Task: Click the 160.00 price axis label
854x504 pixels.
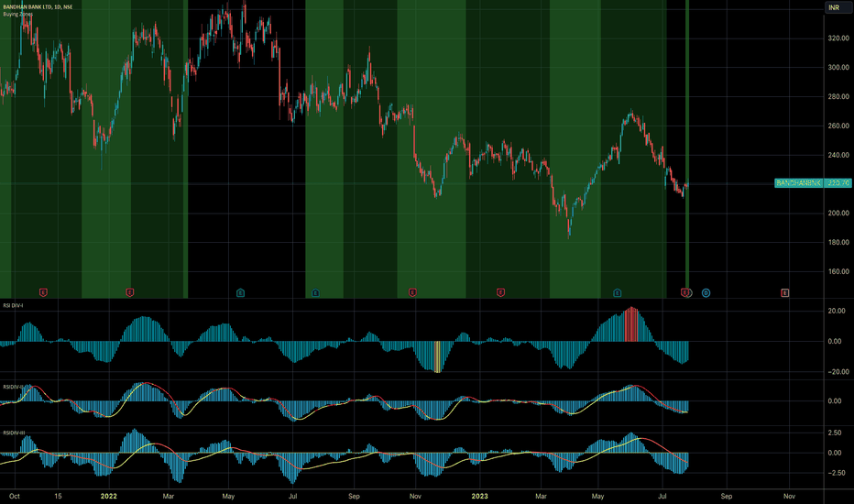Action: 838,271
